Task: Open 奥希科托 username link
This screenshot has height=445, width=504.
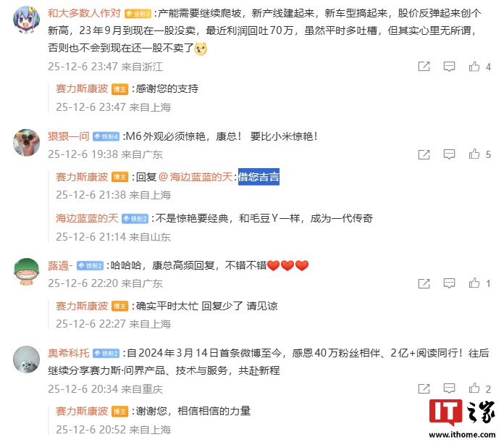Action: [69, 353]
